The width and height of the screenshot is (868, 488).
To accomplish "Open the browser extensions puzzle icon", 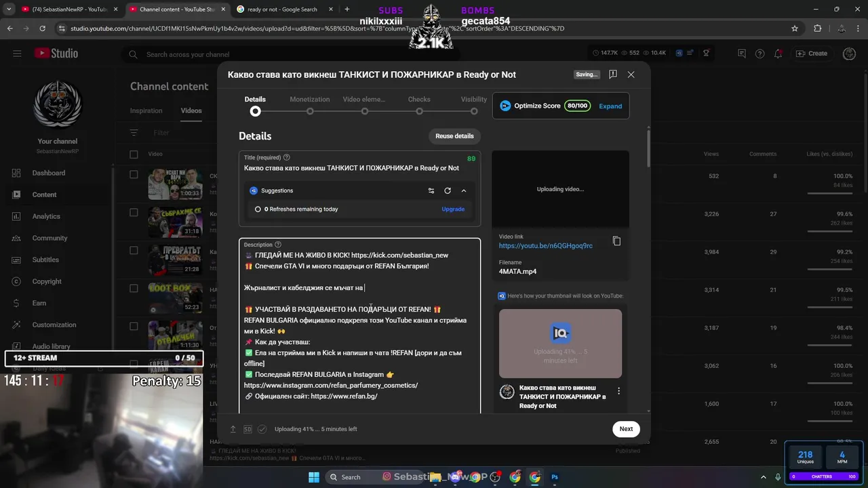I will click(x=817, y=28).
